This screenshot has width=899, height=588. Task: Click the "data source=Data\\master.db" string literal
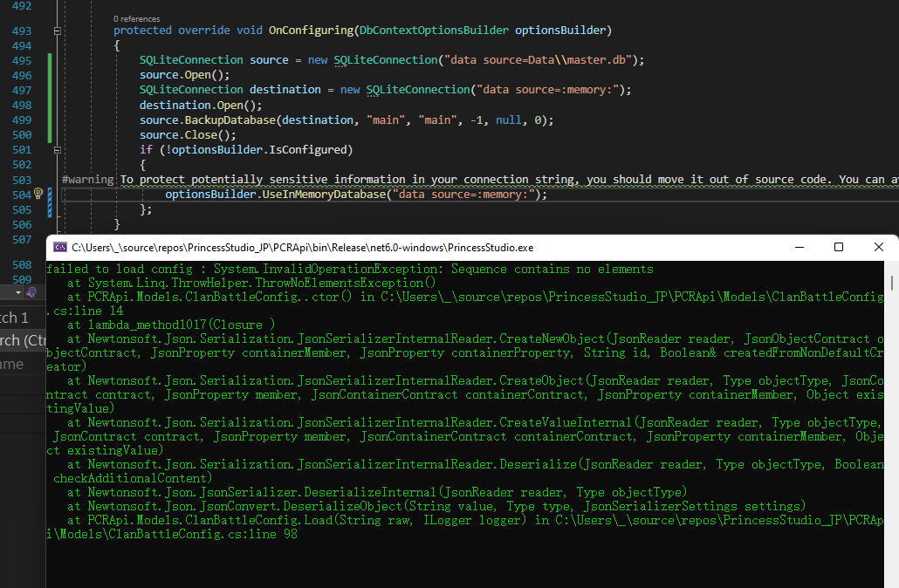point(538,60)
